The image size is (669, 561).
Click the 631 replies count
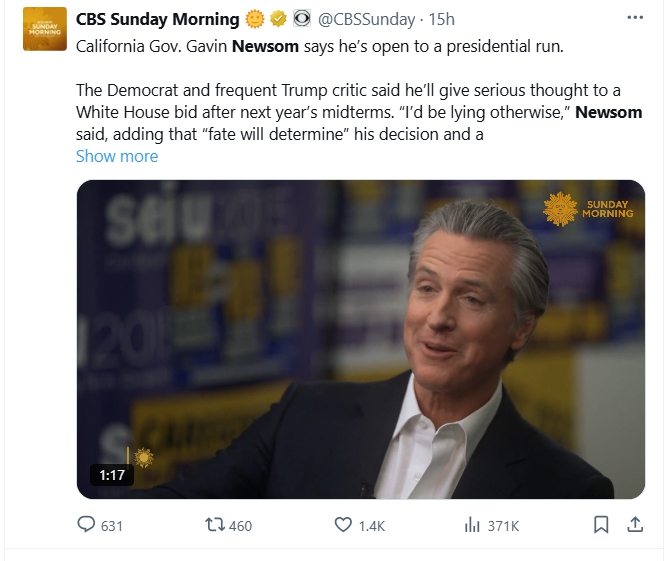[111, 525]
